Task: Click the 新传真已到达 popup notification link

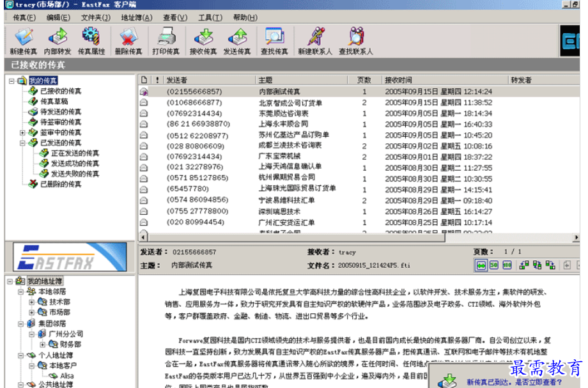Action: pos(514,382)
